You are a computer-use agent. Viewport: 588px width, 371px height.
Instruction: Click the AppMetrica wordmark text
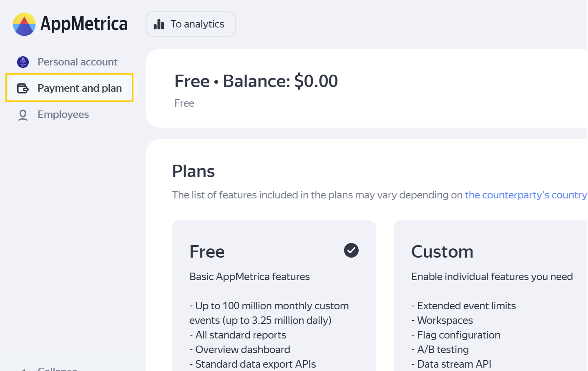(x=84, y=24)
